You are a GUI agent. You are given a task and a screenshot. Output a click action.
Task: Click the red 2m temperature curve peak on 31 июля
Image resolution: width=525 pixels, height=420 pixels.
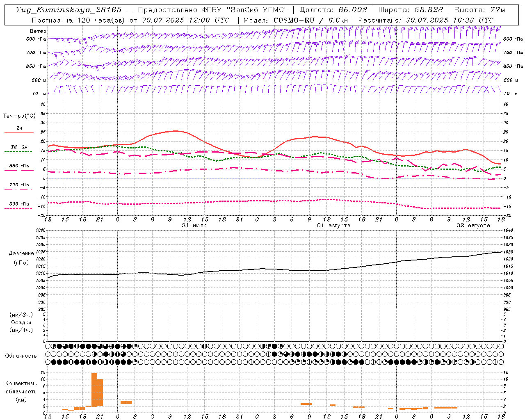click(176, 131)
